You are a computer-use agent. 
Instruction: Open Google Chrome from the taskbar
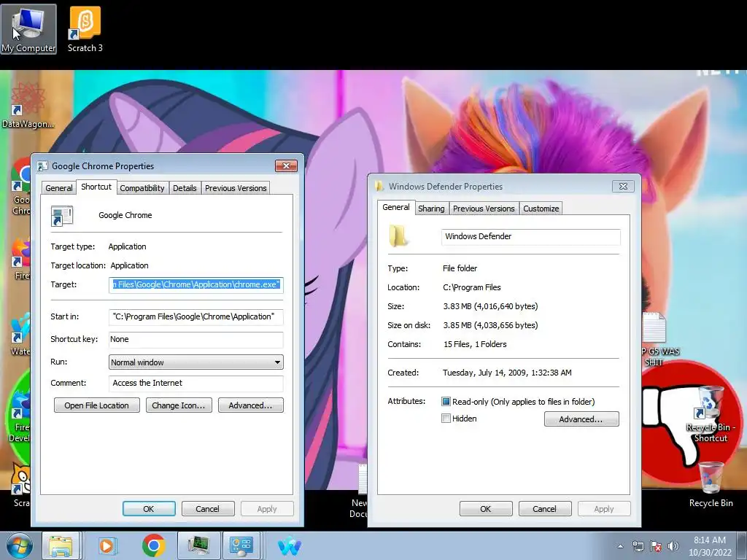(153, 545)
